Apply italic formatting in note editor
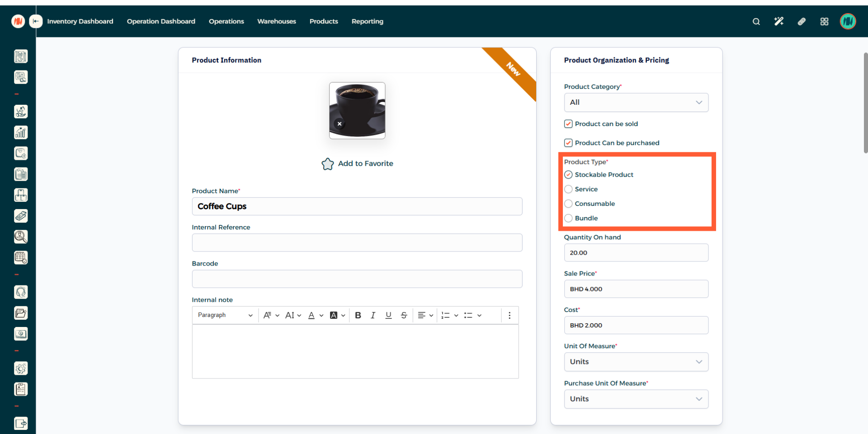Viewport: 868px width, 434px height. click(x=373, y=315)
